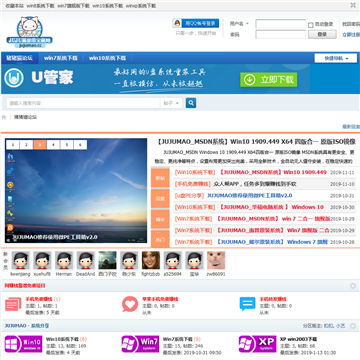Click the a525694 member avatar

pyautogui.click(x=173, y=260)
